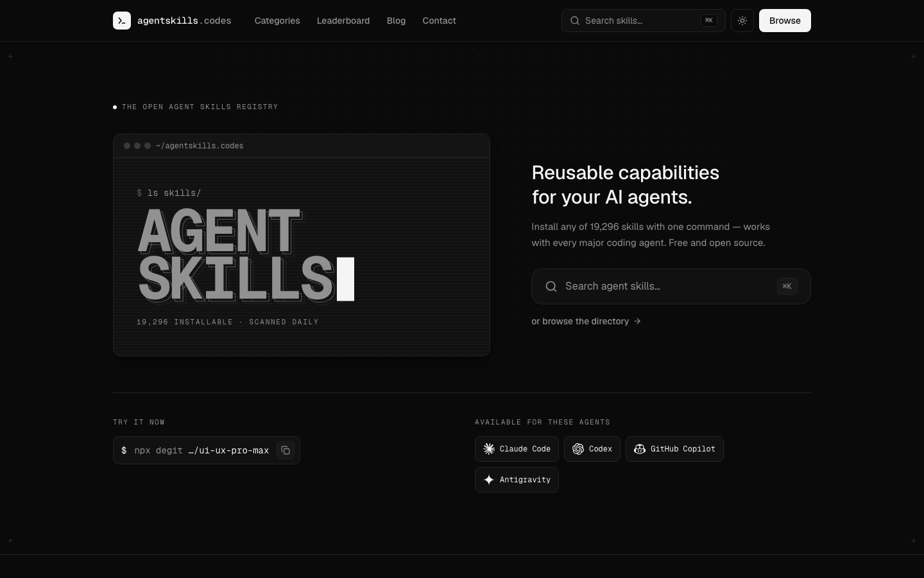Click the header search magnifier icon
This screenshot has width=924, height=578.
coord(575,21)
